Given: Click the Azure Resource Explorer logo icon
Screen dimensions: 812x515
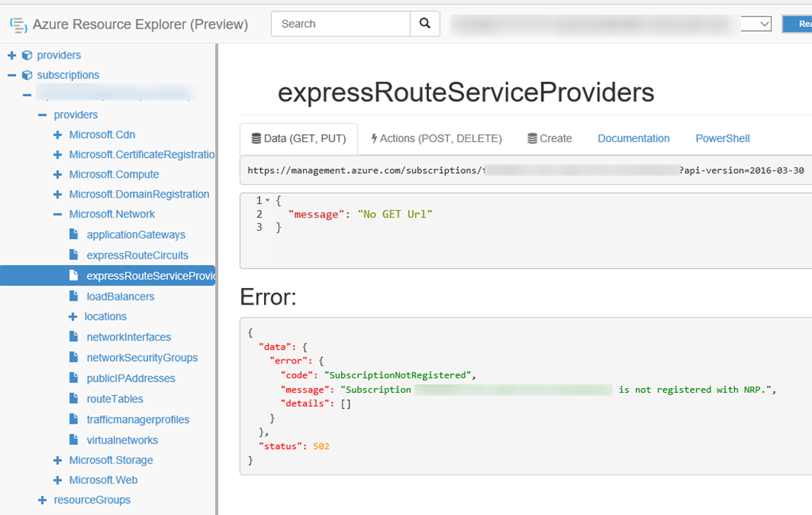Looking at the screenshot, I should [x=17, y=24].
